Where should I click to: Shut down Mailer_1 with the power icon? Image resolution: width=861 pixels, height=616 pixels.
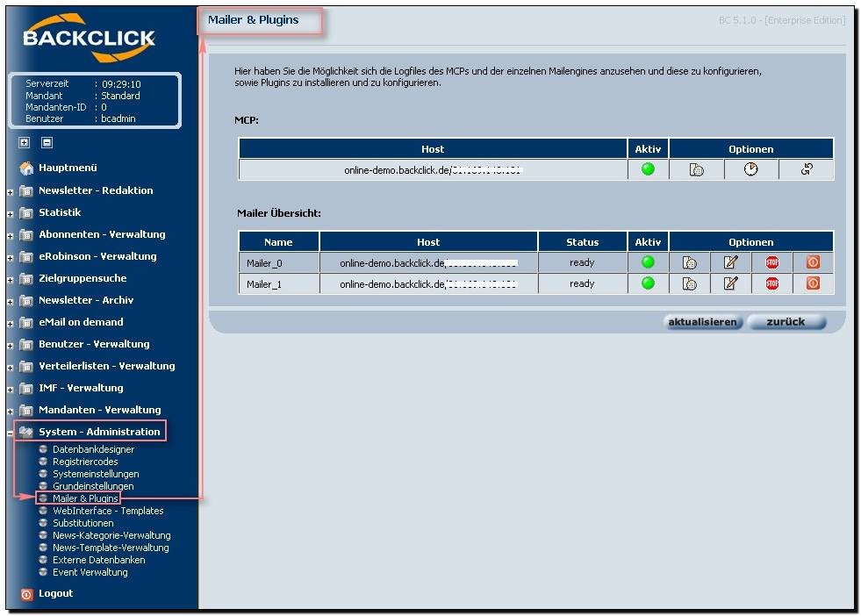click(x=813, y=283)
